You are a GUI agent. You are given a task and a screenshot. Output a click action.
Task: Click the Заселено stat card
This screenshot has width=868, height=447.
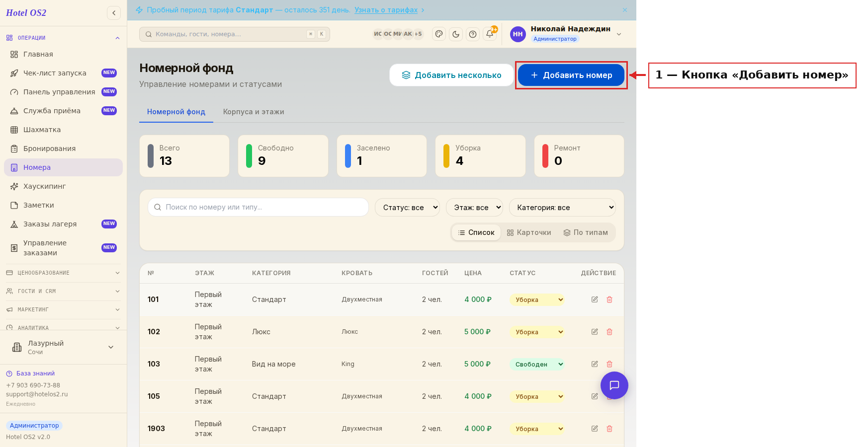point(382,156)
